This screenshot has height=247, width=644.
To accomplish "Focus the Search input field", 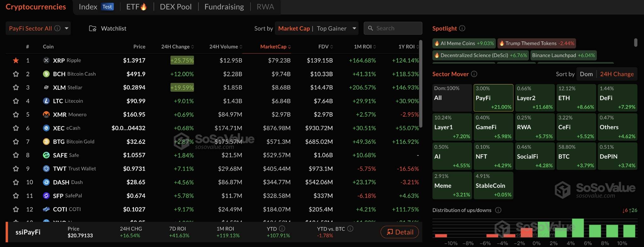I will click(x=393, y=28).
